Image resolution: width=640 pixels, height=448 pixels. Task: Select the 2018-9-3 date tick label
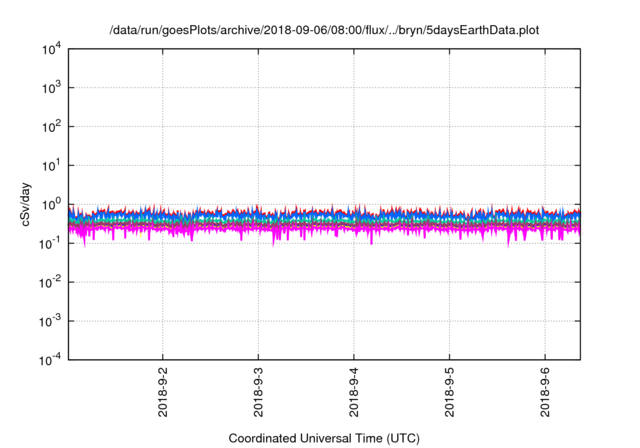(x=258, y=395)
